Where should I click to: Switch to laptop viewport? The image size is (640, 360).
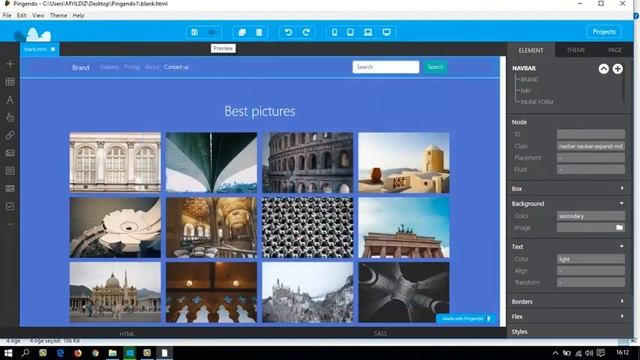[368, 32]
